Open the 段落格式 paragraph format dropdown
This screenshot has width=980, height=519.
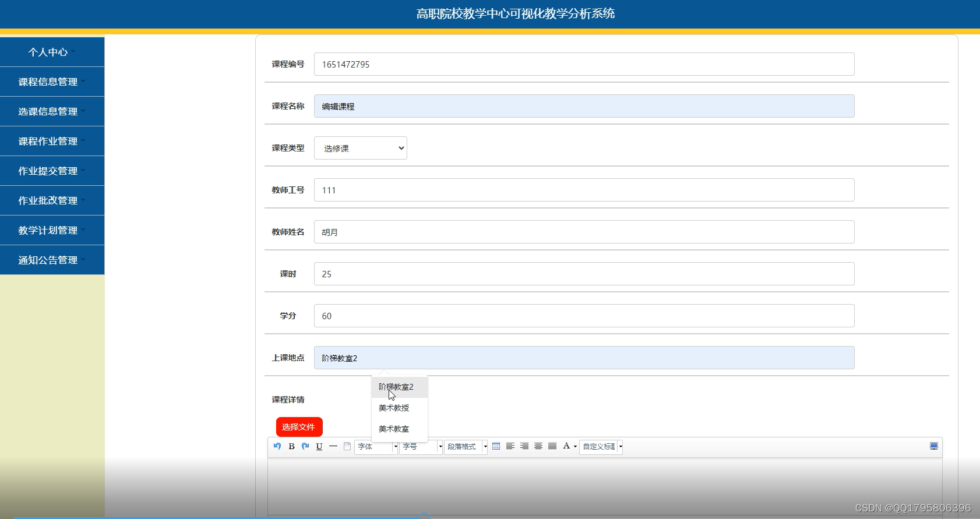[466, 447]
